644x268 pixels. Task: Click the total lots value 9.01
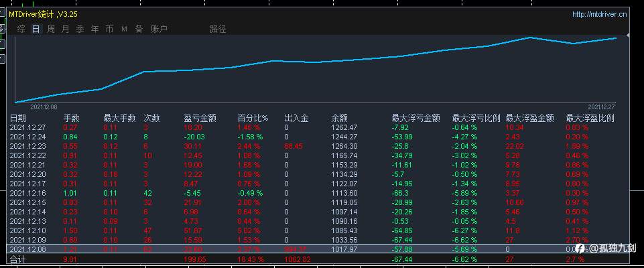[x=70, y=259]
